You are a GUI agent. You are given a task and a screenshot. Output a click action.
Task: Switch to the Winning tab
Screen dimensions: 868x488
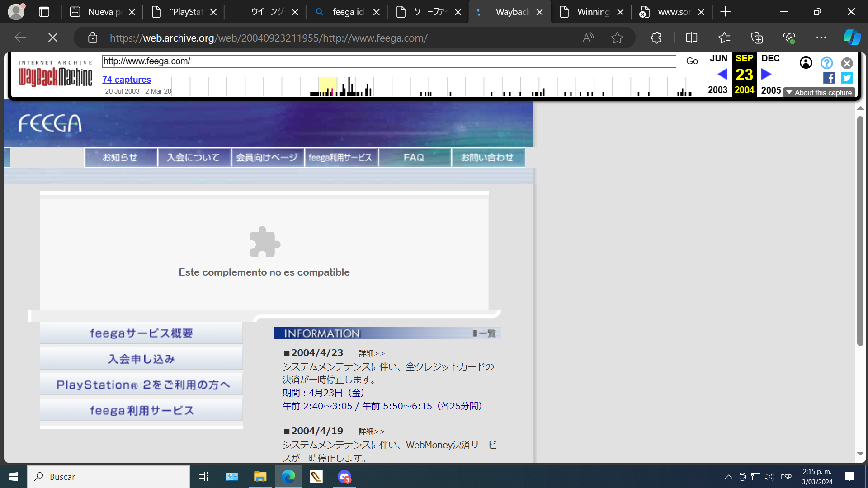pos(590,12)
